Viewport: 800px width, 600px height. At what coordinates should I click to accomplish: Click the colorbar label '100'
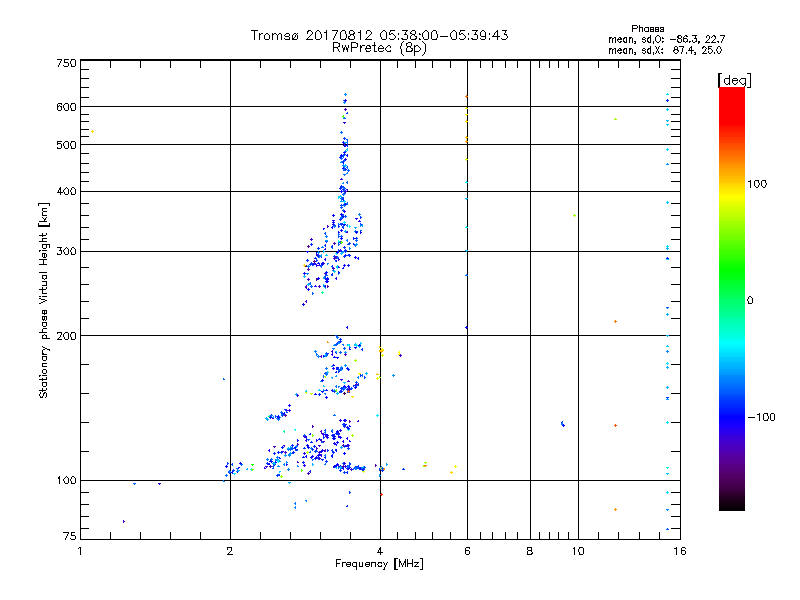tap(757, 184)
